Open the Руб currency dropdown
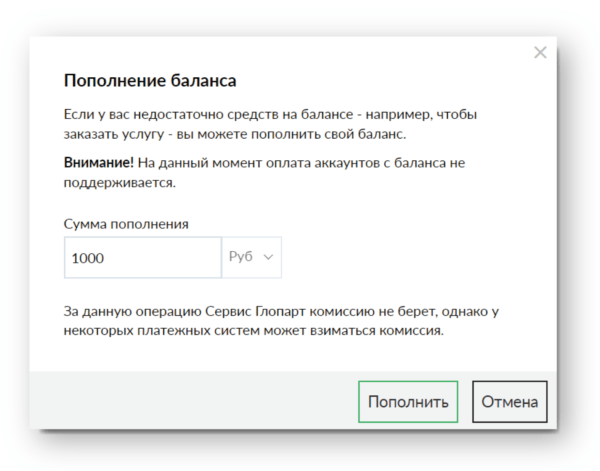Viewport: 600px width, 471px height. tap(252, 257)
